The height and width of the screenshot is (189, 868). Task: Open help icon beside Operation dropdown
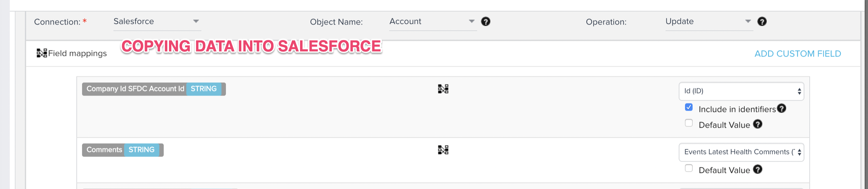pyautogui.click(x=762, y=22)
